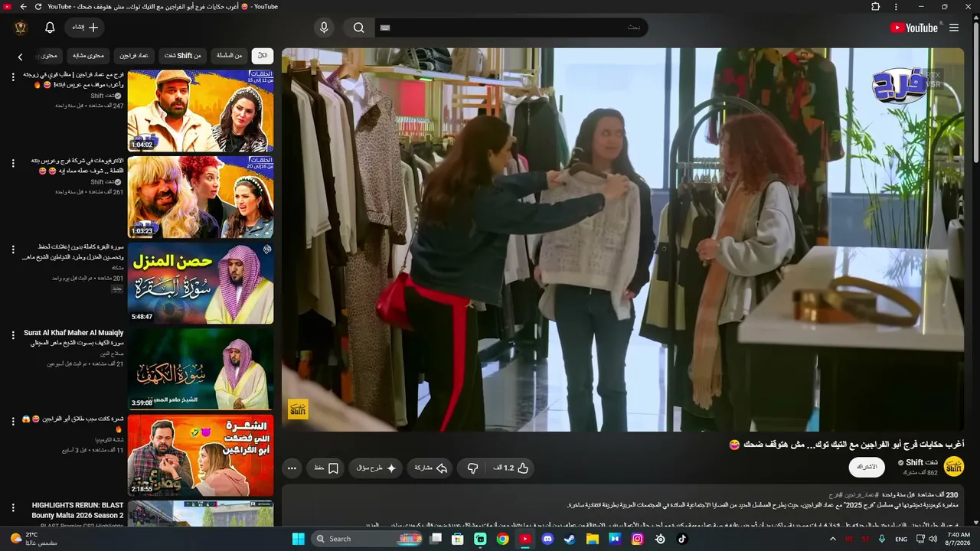Show hidden system tray icons
The image size is (980, 551).
click(833, 539)
